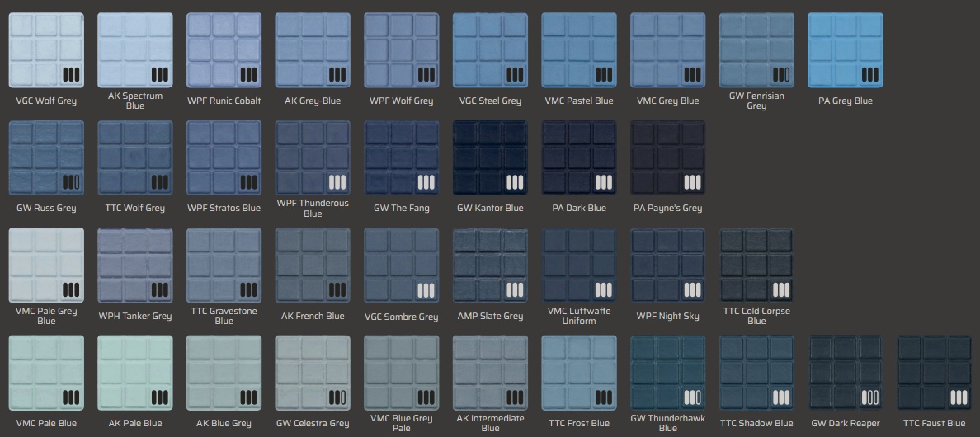This screenshot has width=980, height=437.
Task: Open the TTC Gravestone Blue swatch
Action: point(224,265)
